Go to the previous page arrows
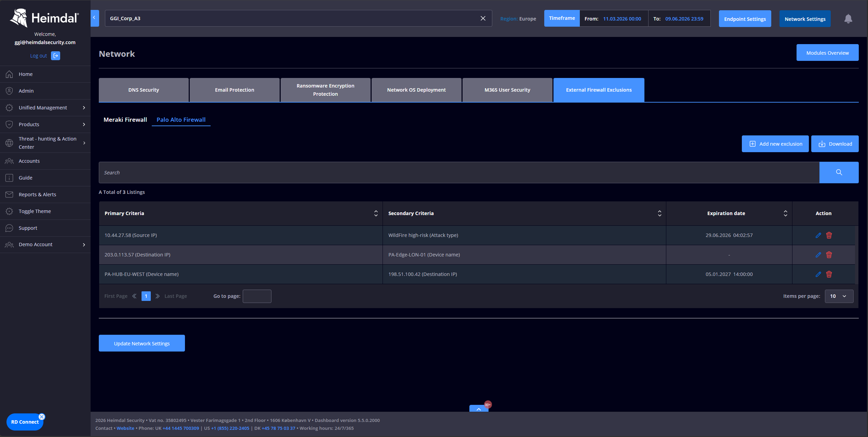This screenshot has height=437, width=868. pos(134,296)
